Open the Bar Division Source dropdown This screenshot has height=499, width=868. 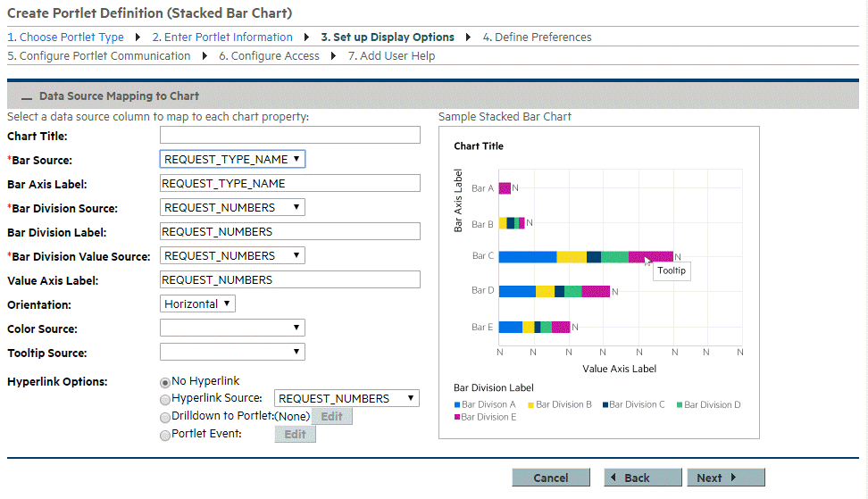coord(232,207)
